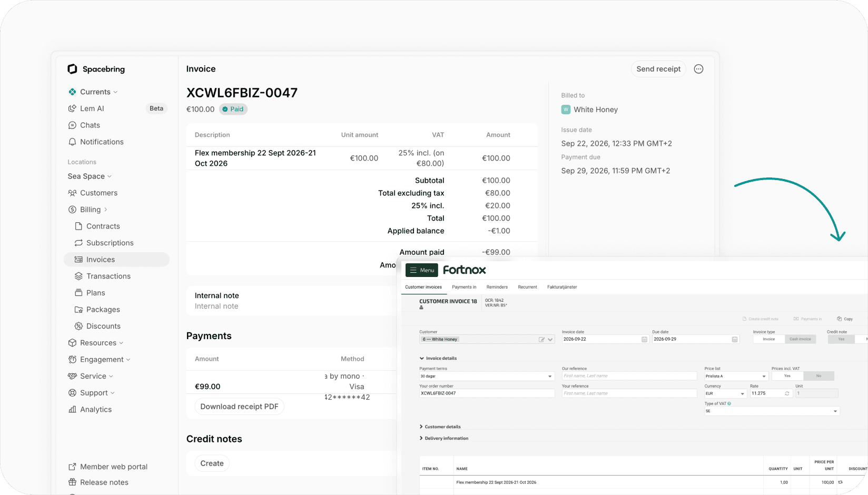The width and height of the screenshot is (868, 495).
Task: Open the invoice more-options ellipsis icon
Action: (x=698, y=69)
